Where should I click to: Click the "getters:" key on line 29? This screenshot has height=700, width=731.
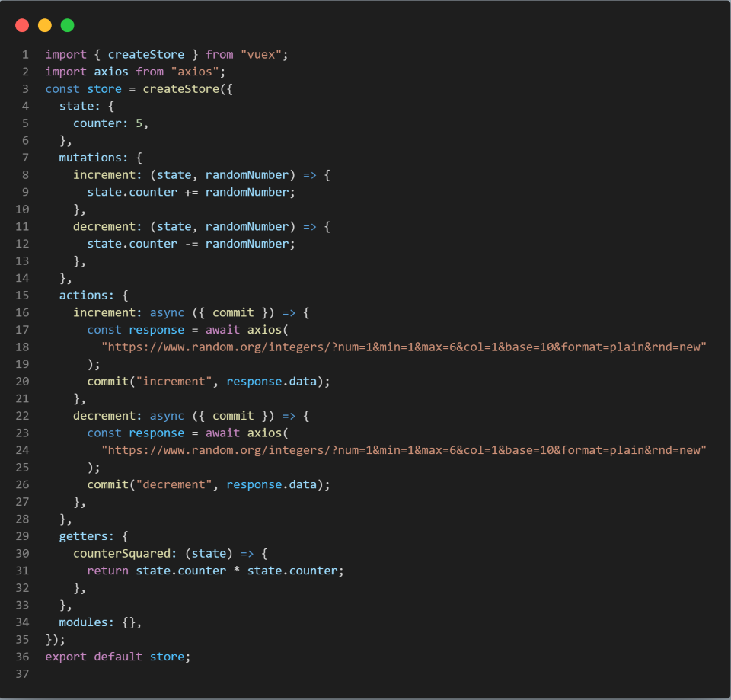(x=87, y=536)
